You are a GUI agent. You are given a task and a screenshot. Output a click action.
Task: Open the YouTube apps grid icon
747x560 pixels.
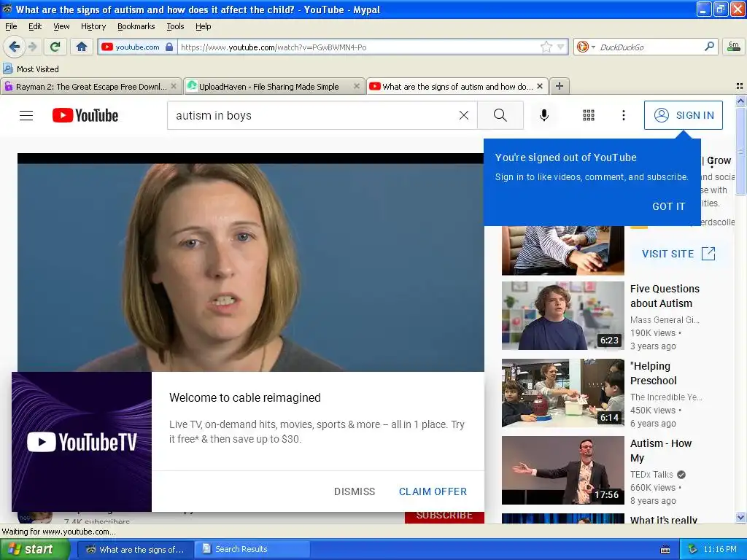click(x=589, y=115)
